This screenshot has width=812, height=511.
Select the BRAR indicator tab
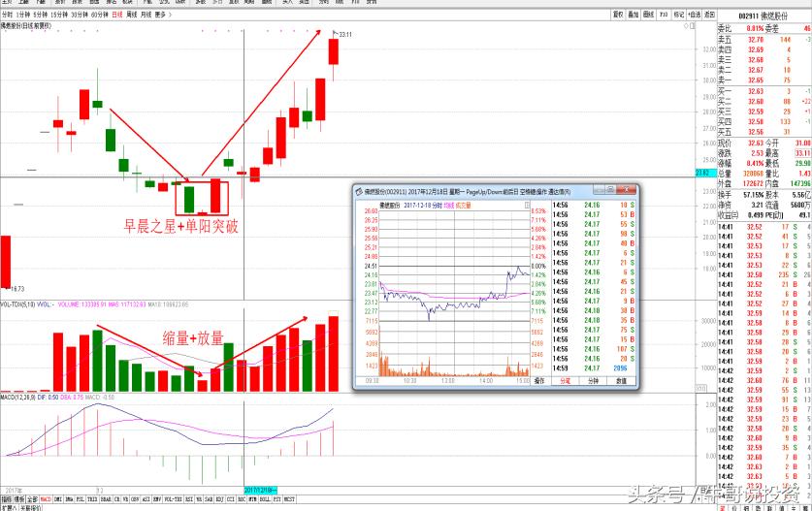pos(106,499)
